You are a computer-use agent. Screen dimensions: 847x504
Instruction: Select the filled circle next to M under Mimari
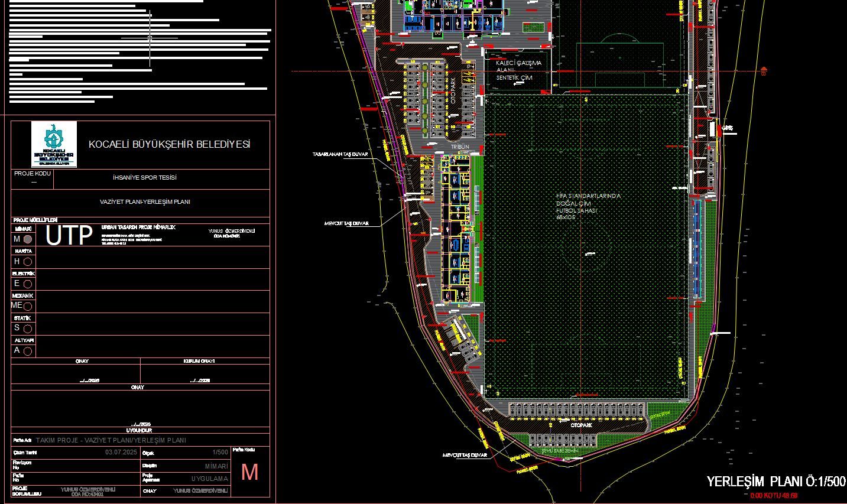(28, 239)
